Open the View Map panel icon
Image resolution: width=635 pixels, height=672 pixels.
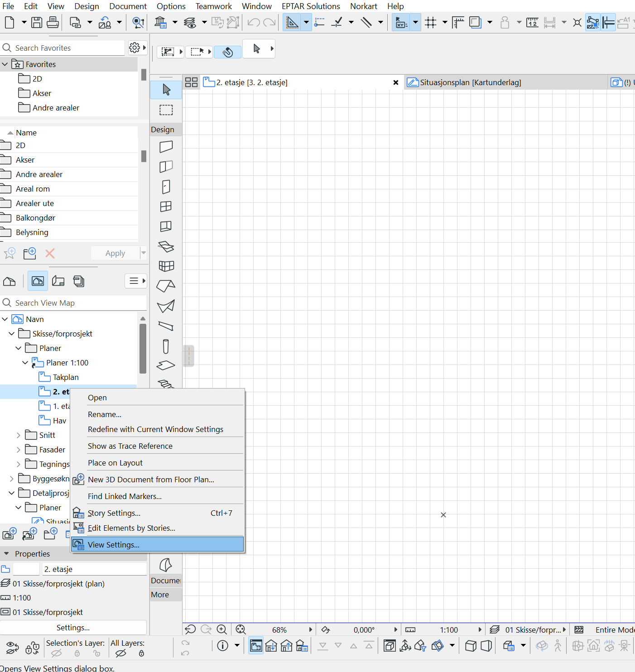point(38,281)
